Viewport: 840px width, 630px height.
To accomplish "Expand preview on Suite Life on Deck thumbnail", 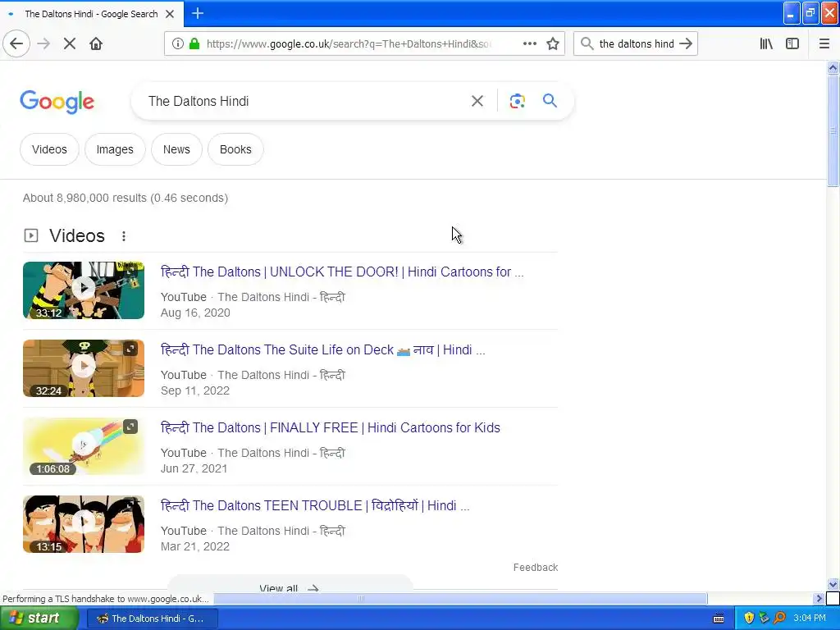I will click(x=130, y=349).
